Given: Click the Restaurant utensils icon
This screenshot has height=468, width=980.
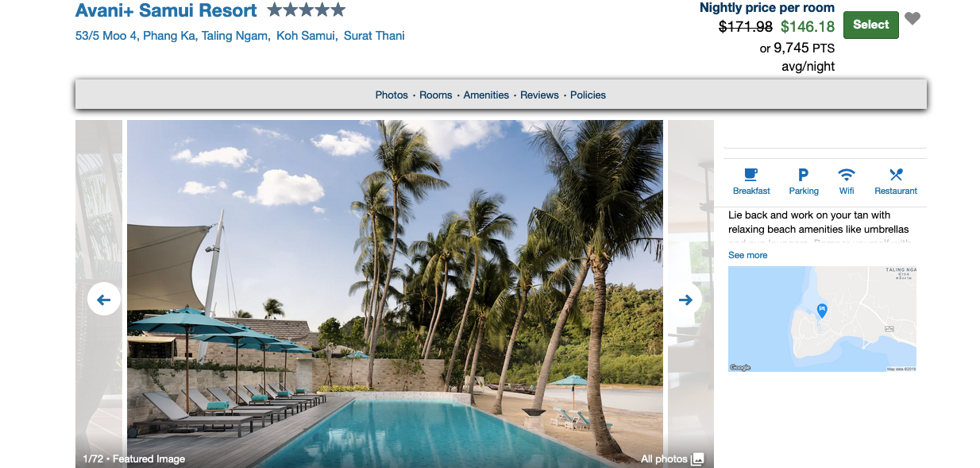Looking at the screenshot, I should point(896,175).
